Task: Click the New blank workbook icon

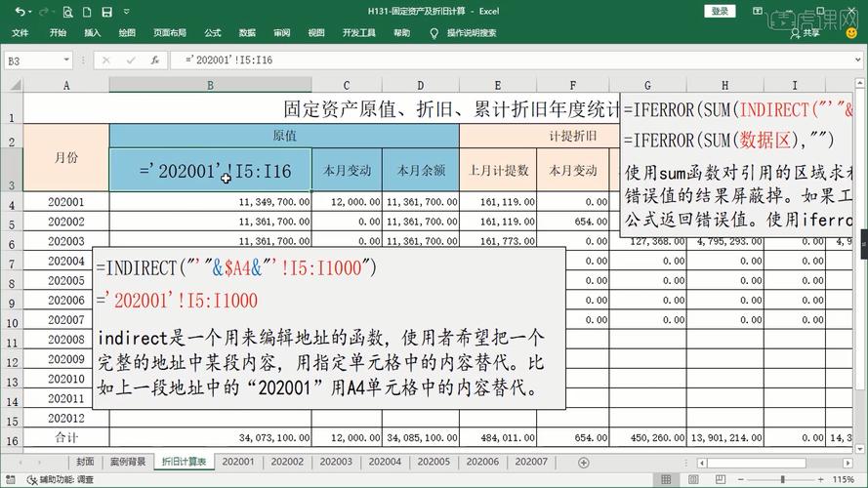Action: coord(87,12)
